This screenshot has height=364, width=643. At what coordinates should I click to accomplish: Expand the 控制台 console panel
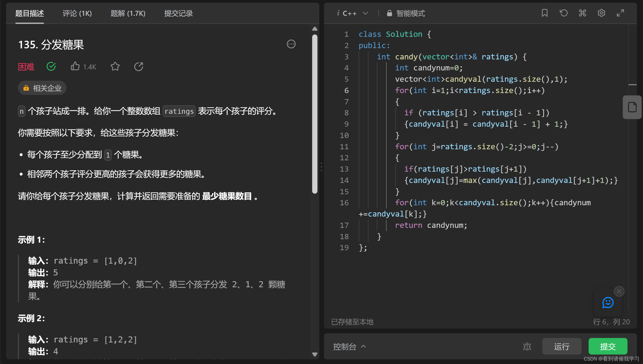click(349, 347)
